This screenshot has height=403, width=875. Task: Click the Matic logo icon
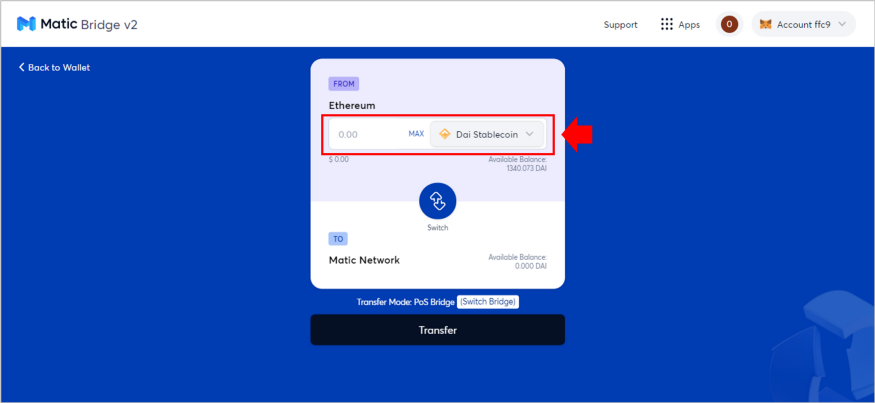(x=26, y=24)
